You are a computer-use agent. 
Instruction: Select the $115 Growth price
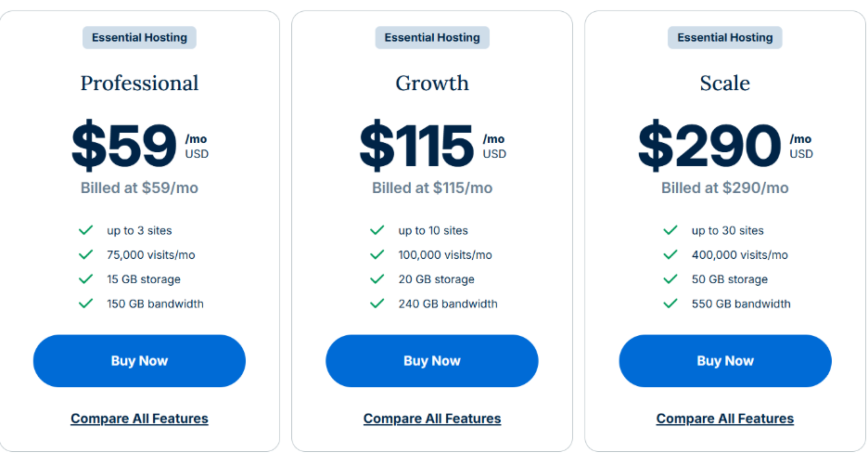416,146
